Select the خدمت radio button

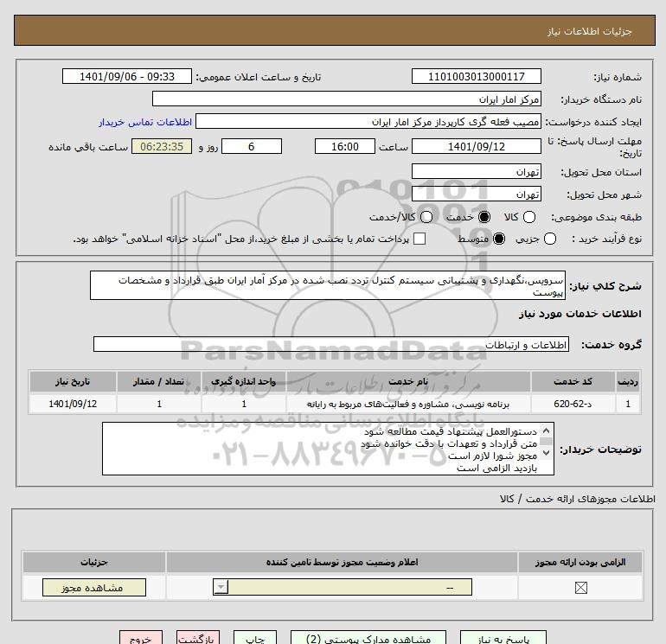coord(483,217)
